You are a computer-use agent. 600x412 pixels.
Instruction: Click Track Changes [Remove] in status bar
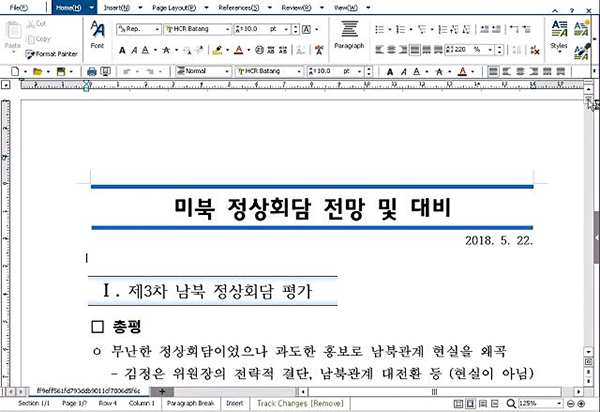pos(296,402)
